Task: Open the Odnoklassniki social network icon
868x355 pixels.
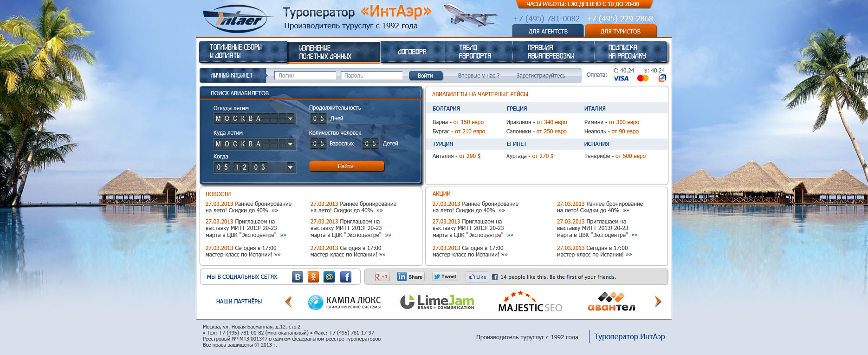Action: (313, 277)
